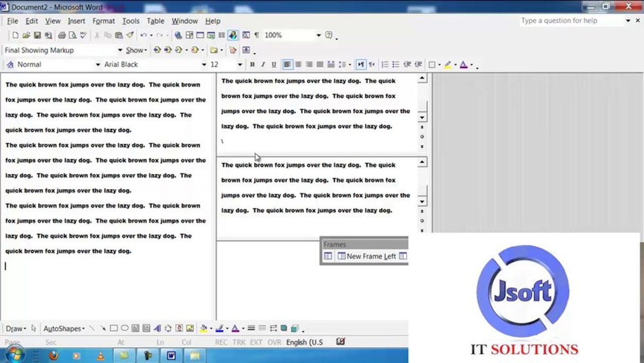
Task: Apply the font color from formatting toolbar
Action: coord(463,65)
